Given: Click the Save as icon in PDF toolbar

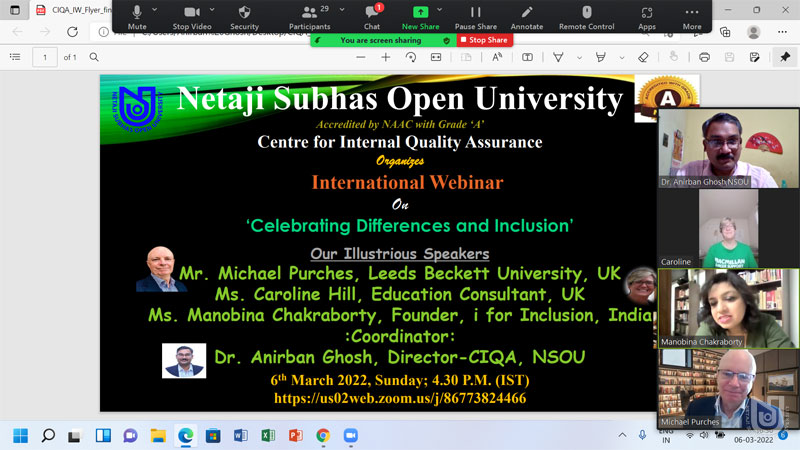Looking at the screenshot, I should coord(754,57).
